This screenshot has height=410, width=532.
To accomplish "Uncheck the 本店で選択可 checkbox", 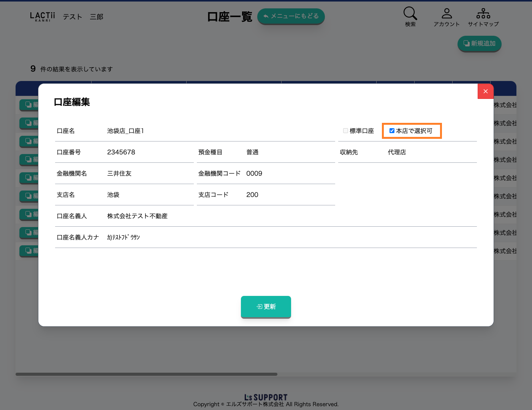I will 392,131.
